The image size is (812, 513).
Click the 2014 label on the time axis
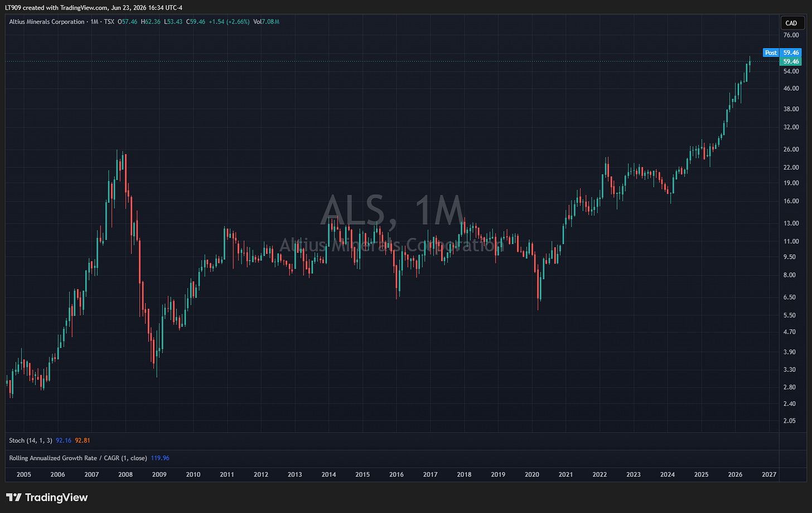tap(329, 474)
